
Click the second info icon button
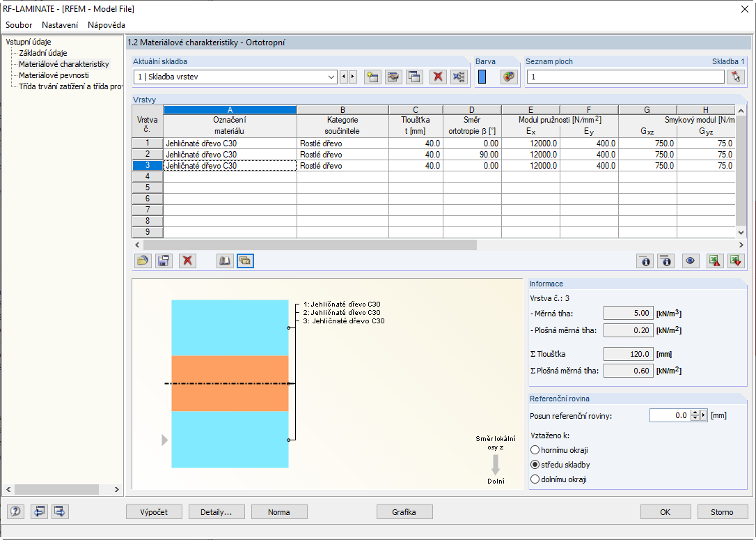click(x=666, y=261)
